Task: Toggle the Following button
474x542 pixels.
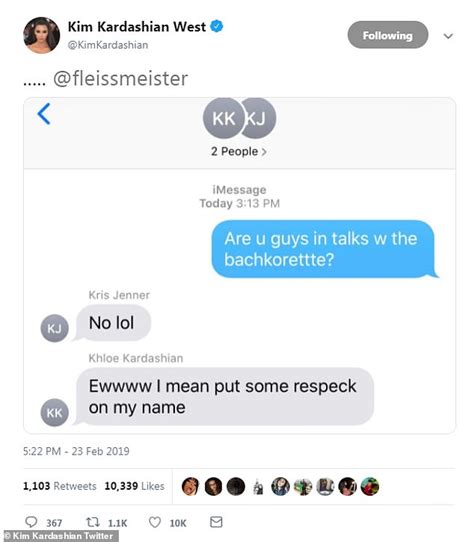Action: 388,35
